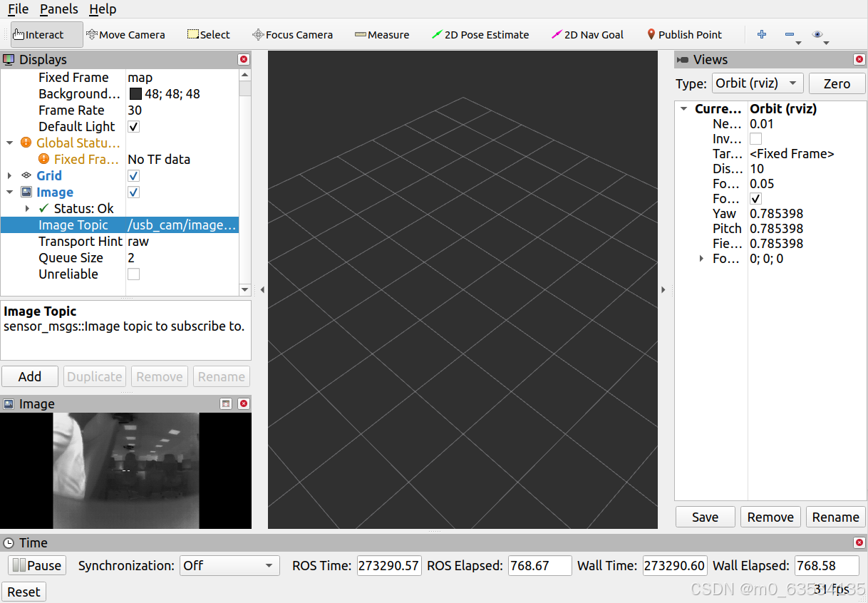Open the view Type dropdown
Screen dimensions: 868x603
(758, 83)
